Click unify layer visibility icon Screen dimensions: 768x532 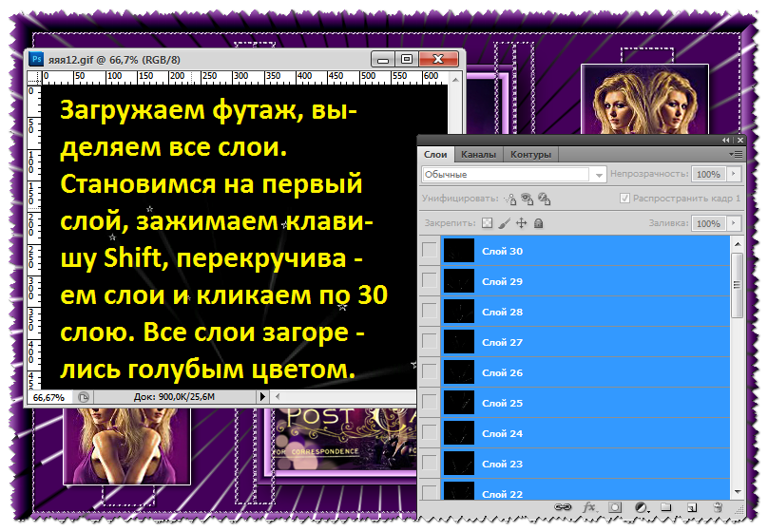click(x=527, y=199)
